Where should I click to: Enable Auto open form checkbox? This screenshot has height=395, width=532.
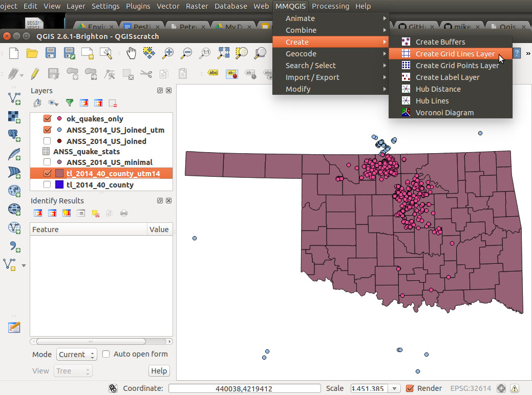[106, 354]
